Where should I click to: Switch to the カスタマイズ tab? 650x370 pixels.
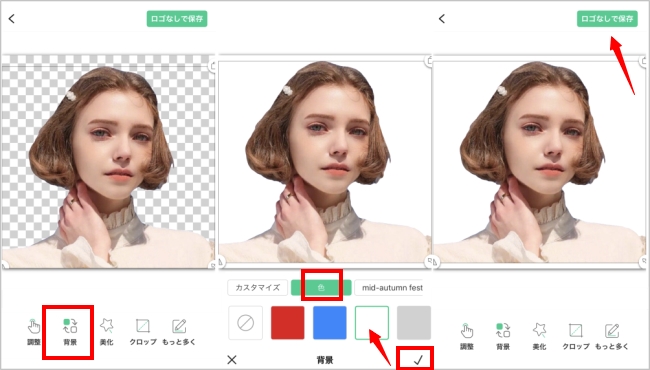pos(257,288)
